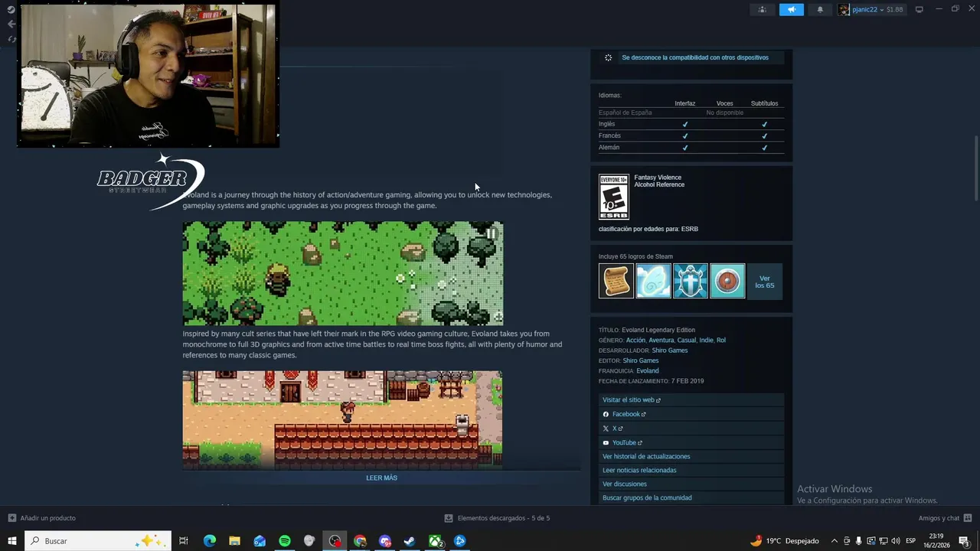This screenshot has height=551, width=980.
Task: Open the network tray icon
Action: tap(883, 541)
